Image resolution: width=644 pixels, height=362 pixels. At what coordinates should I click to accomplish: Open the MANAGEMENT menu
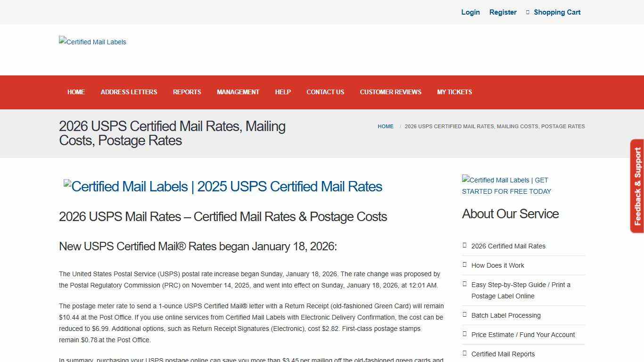pos(238,92)
